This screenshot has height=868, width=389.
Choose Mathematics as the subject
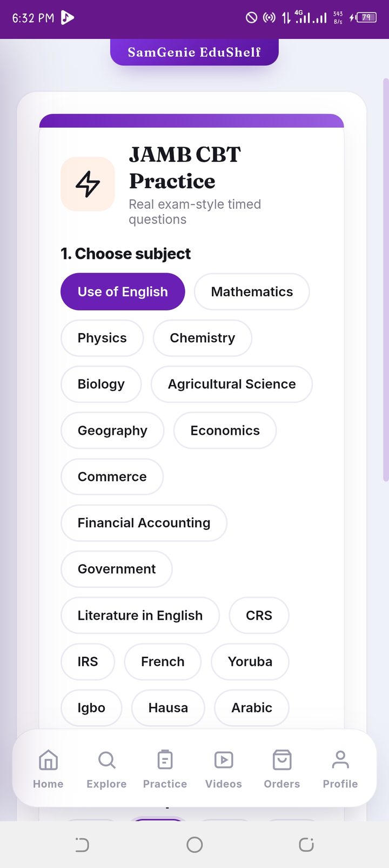click(x=252, y=291)
